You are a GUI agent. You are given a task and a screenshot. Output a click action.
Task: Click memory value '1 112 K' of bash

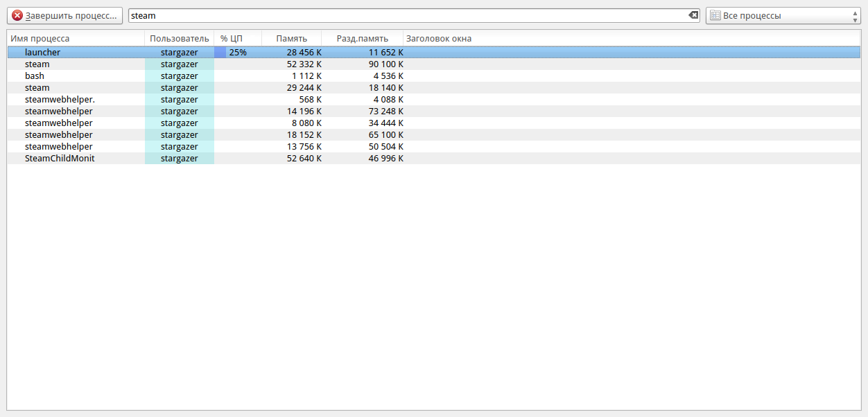pos(306,76)
